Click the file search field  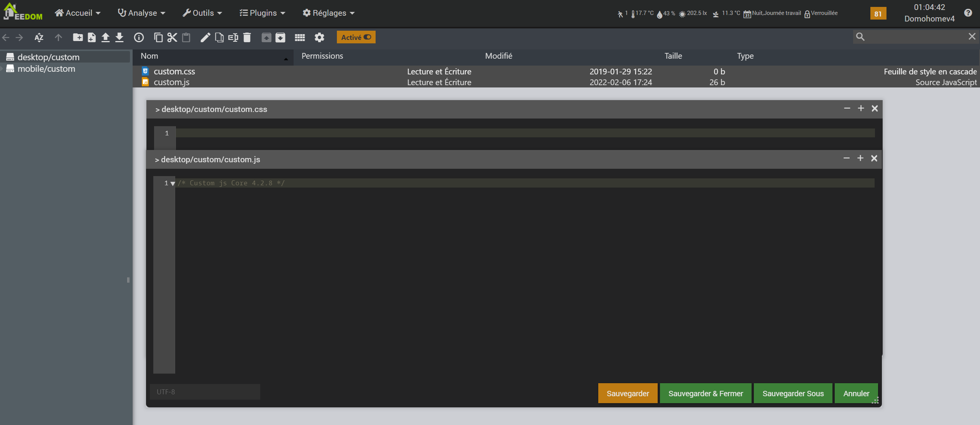(915, 37)
